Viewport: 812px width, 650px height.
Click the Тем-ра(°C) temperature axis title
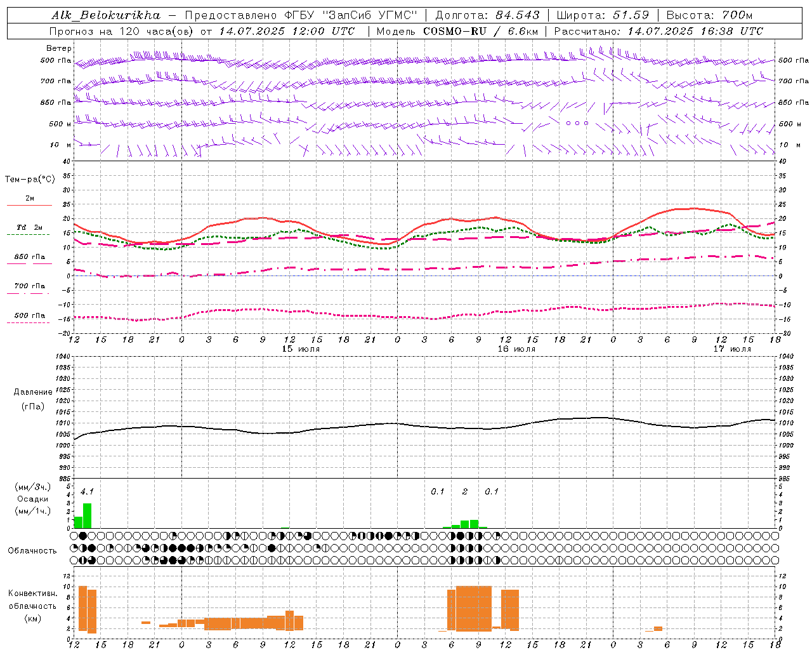(x=30, y=180)
